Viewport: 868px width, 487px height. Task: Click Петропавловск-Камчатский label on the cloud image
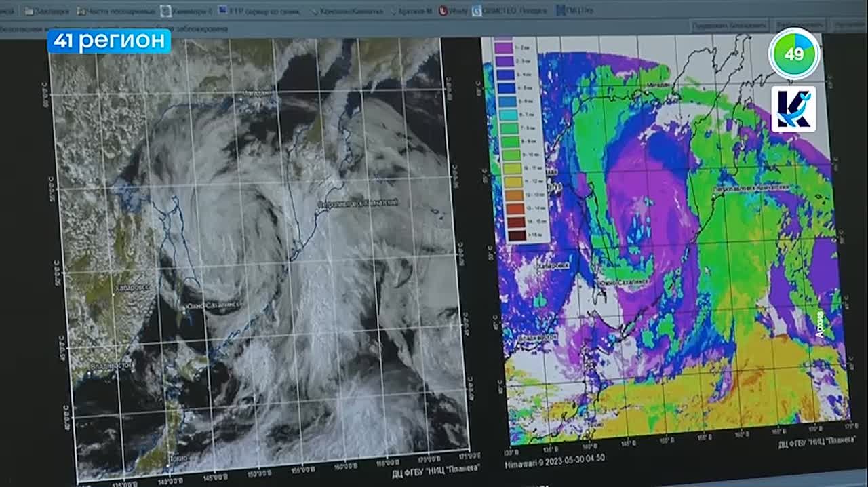click(x=358, y=203)
